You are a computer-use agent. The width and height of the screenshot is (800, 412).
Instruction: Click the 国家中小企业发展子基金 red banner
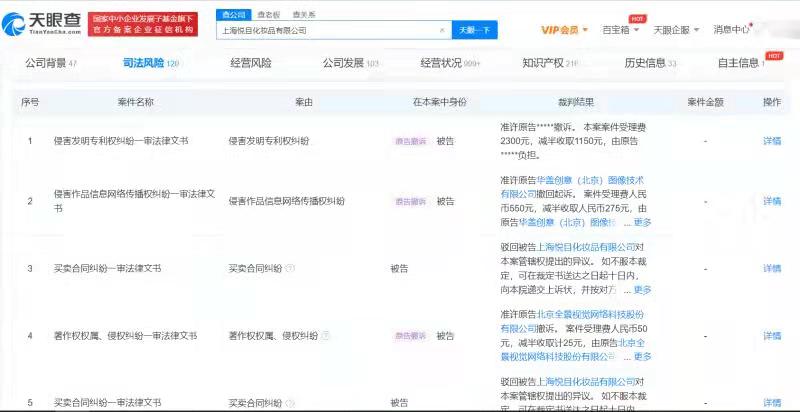pyautogui.click(x=143, y=24)
